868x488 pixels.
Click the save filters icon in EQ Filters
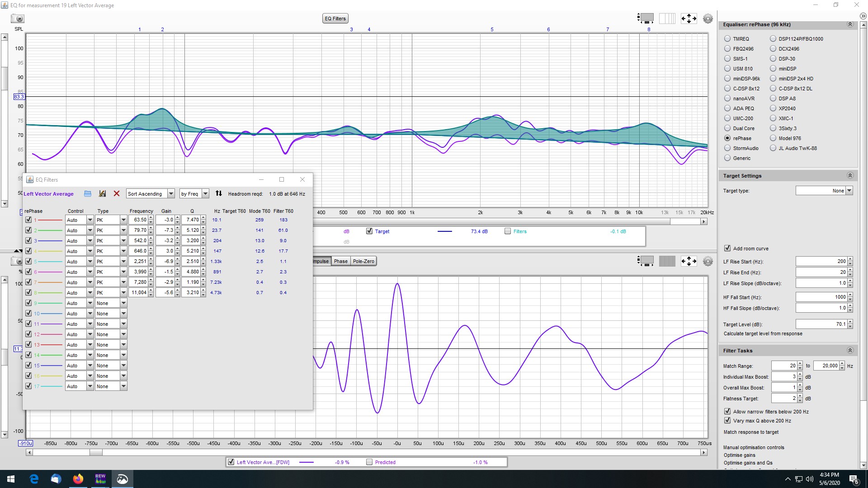102,193
